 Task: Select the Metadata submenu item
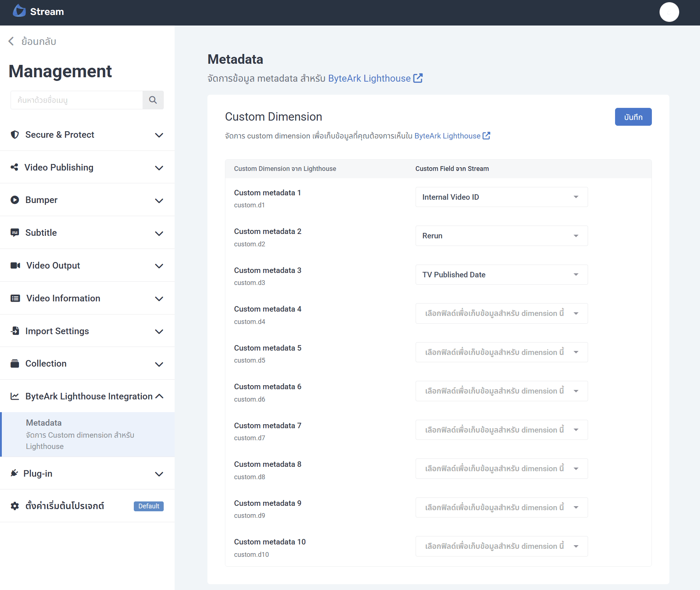tap(87, 434)
